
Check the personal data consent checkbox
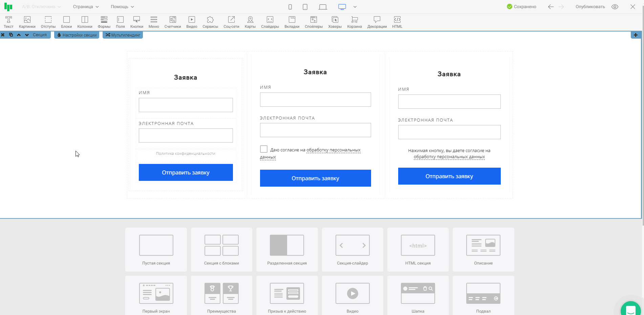tap(264, 149)
